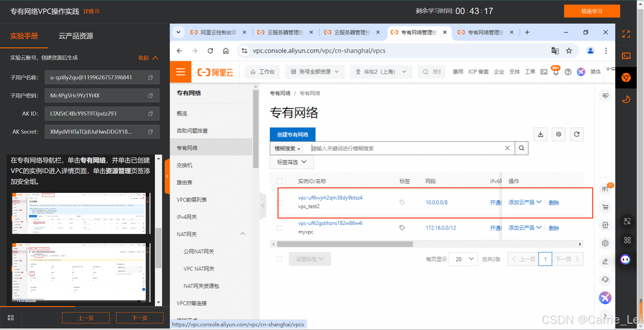The height and width of the screenshot is (330, 644).
Task: Switch to 云产品资源 tab
Action: [76, 36]
